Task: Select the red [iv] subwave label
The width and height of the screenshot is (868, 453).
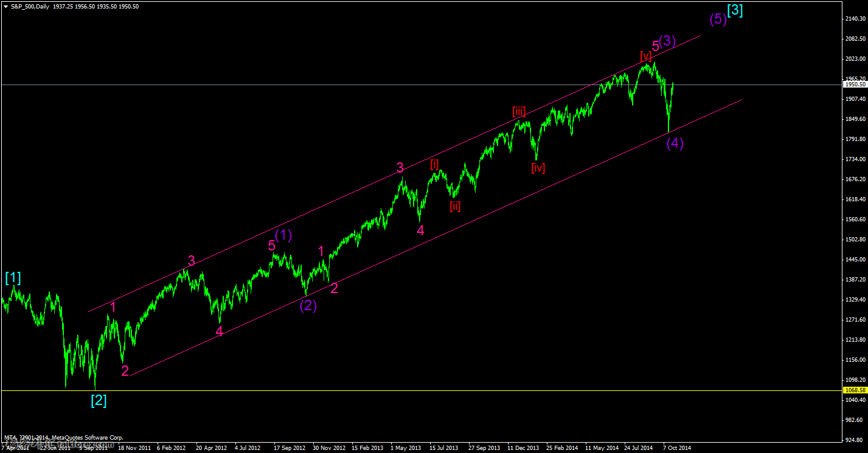Action: click(x=538, y=168)
